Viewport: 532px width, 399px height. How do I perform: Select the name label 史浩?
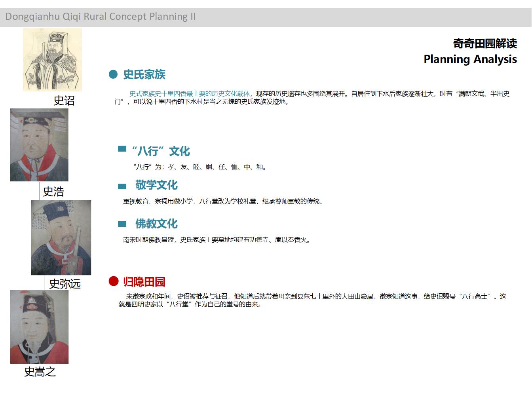coord(53,192)
